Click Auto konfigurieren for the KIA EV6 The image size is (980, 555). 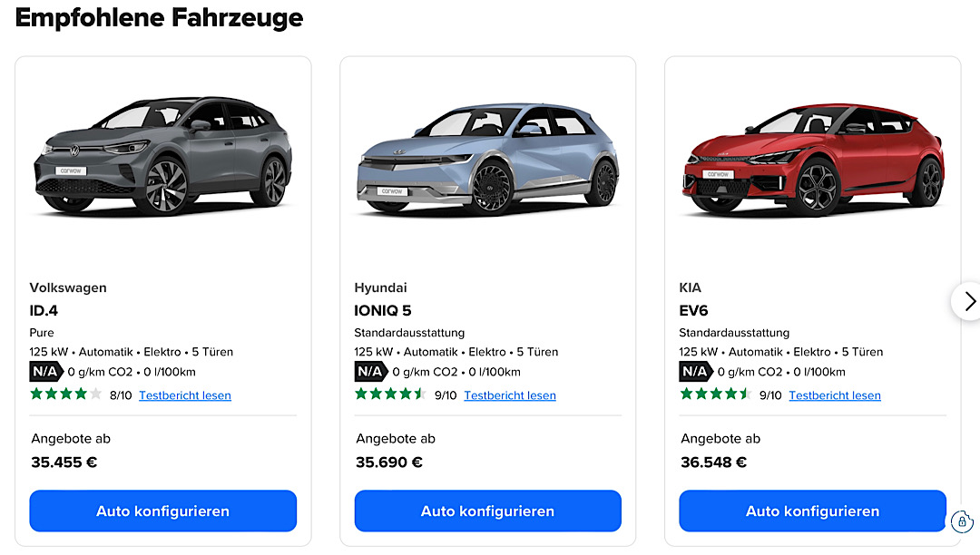(812, 511)
